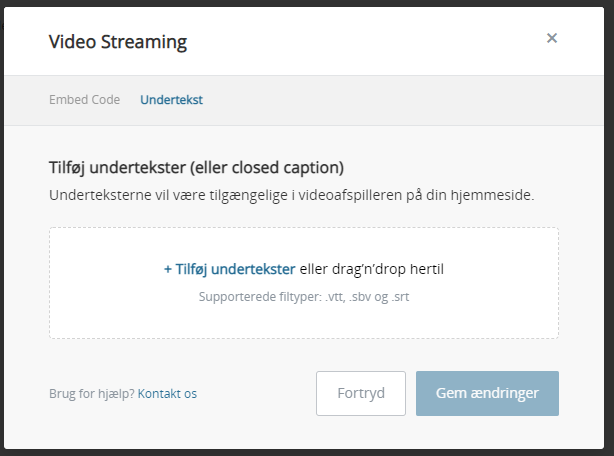This screenshot has width=614, height=456.
Task: Click the Brug for hjælp? text
Action: click(x=91, y=394)
